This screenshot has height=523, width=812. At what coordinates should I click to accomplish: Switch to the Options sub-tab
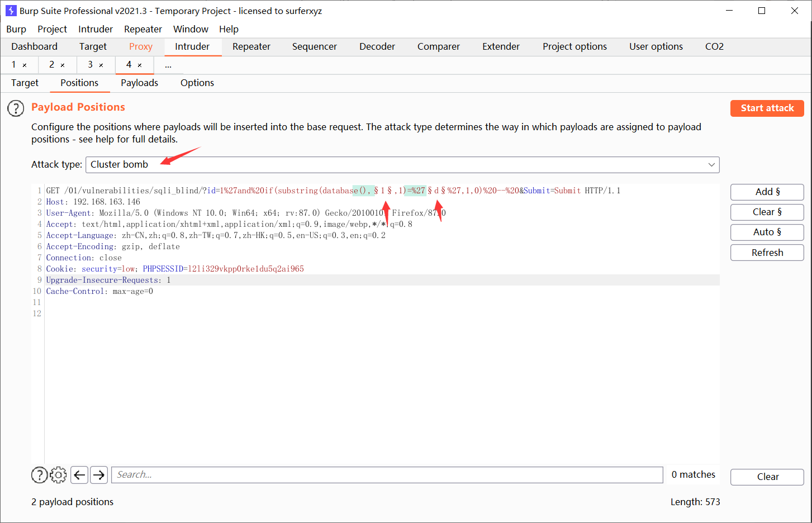pos(197,83)
